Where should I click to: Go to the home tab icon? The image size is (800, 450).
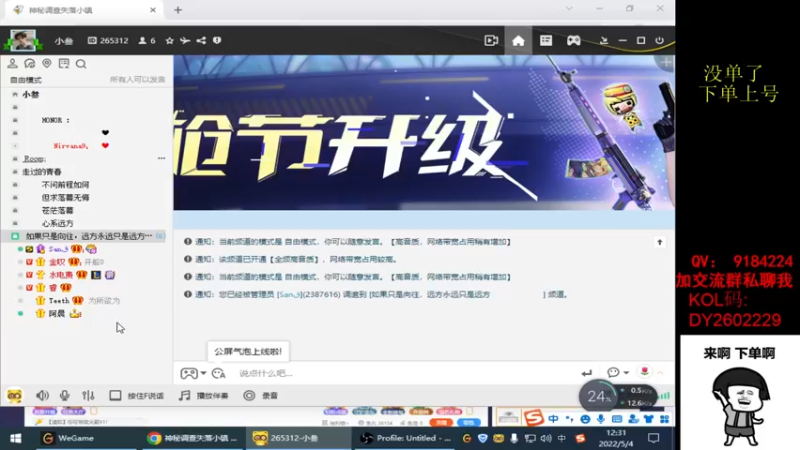[x=518, y=40]
